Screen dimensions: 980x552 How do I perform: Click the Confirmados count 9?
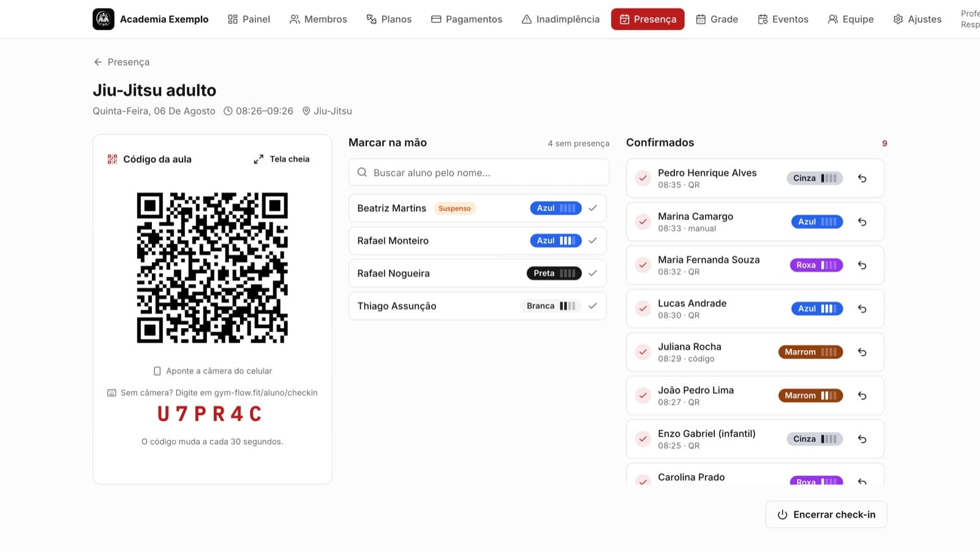(884, 143)
